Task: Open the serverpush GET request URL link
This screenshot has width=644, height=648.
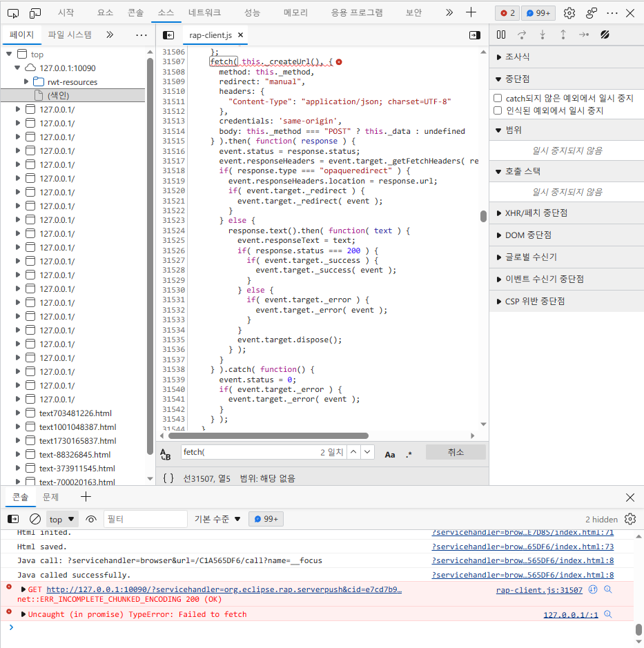Action: (x=224, y=589)
